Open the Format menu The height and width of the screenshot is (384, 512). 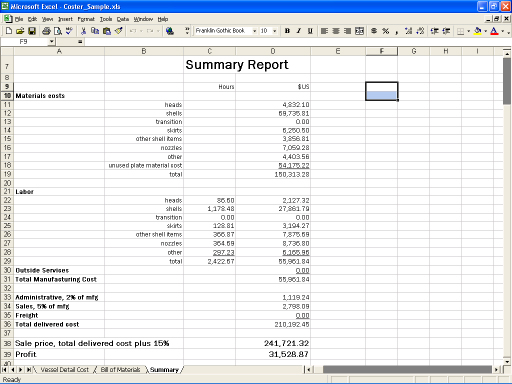point(86,19)
